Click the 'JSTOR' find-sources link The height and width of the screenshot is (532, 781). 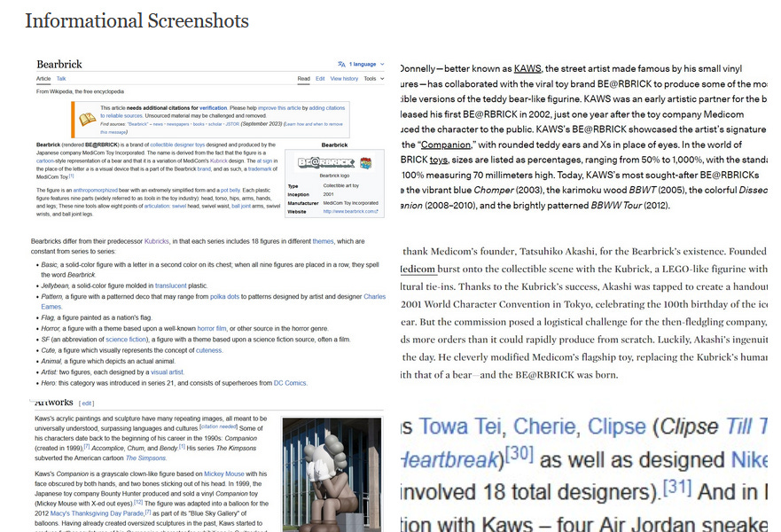pyautogui.click(x=232, y=124)
